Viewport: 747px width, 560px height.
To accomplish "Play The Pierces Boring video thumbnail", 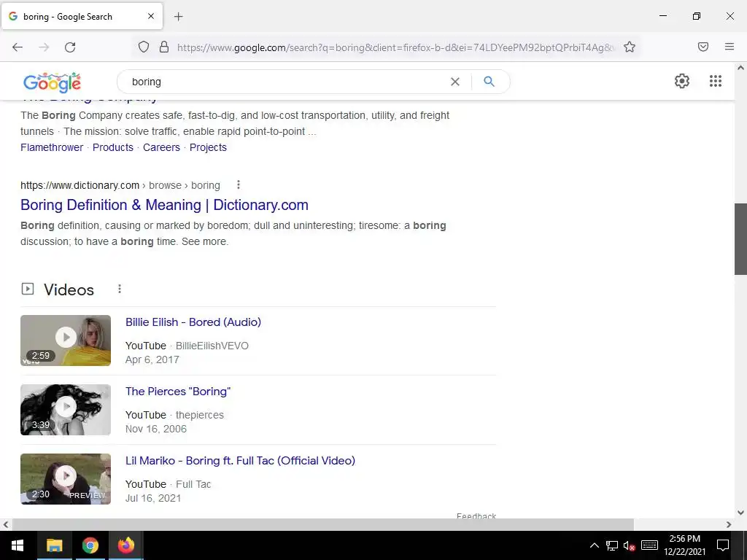I will [x=66, y=410].
